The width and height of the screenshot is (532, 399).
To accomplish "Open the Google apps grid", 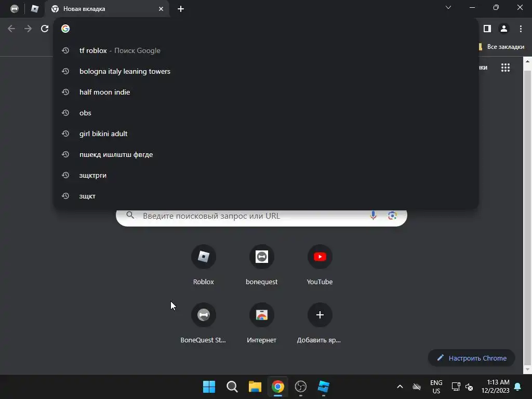I will 505,68.
